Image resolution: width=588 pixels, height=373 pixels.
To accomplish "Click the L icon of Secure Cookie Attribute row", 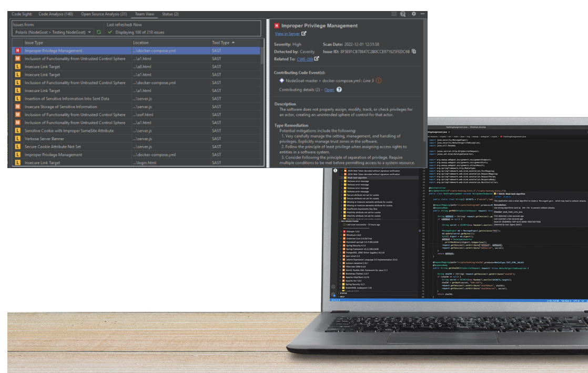I will (18, 147).
